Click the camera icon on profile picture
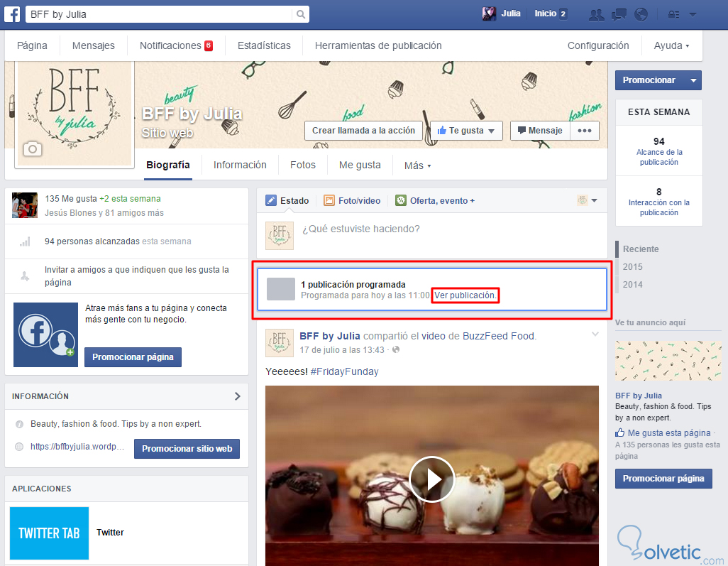Viewport: 728px width, 566px height. coord(32,148)
